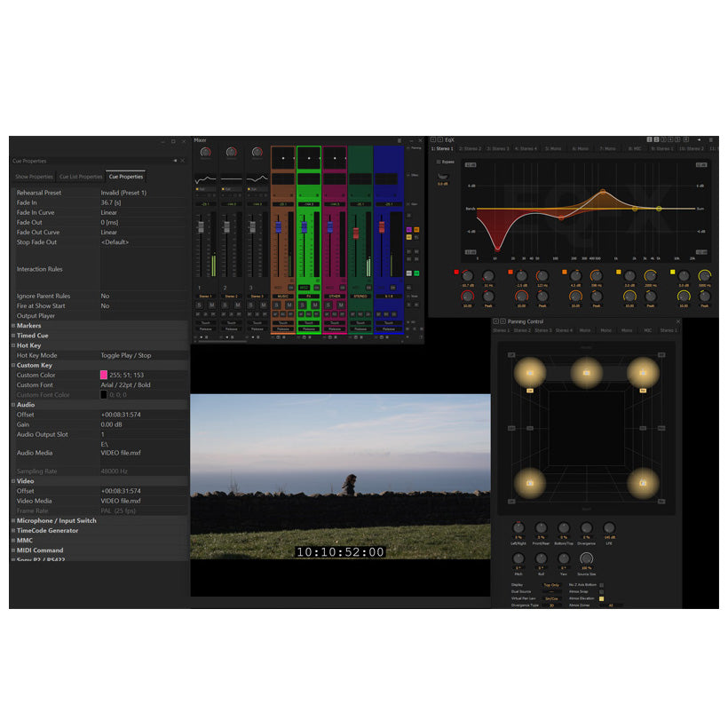728x728 pixels.
Task: Click the Hot Key Mode Toggle Play / Stop value
Action: (x=126, y=355)
